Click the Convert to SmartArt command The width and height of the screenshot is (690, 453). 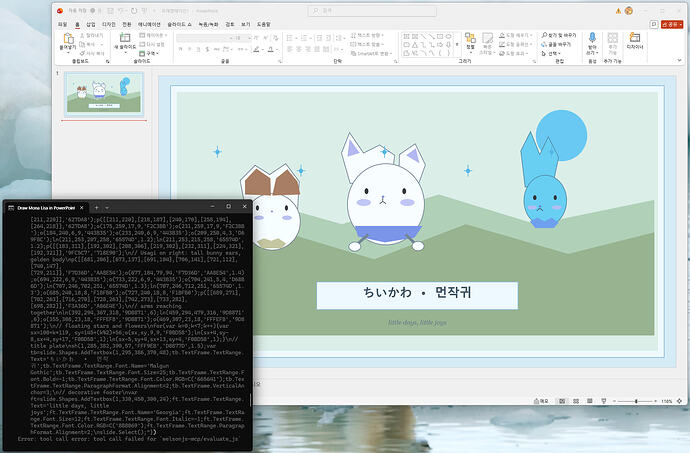pyautogui.click(x=370, y=53)
